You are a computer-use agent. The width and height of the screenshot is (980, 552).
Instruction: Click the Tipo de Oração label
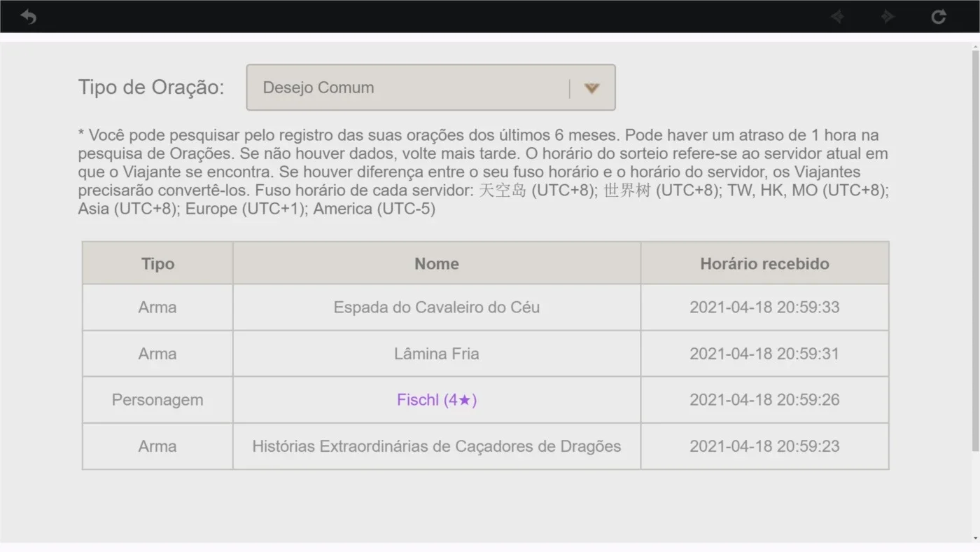click(x=151, y=88)
